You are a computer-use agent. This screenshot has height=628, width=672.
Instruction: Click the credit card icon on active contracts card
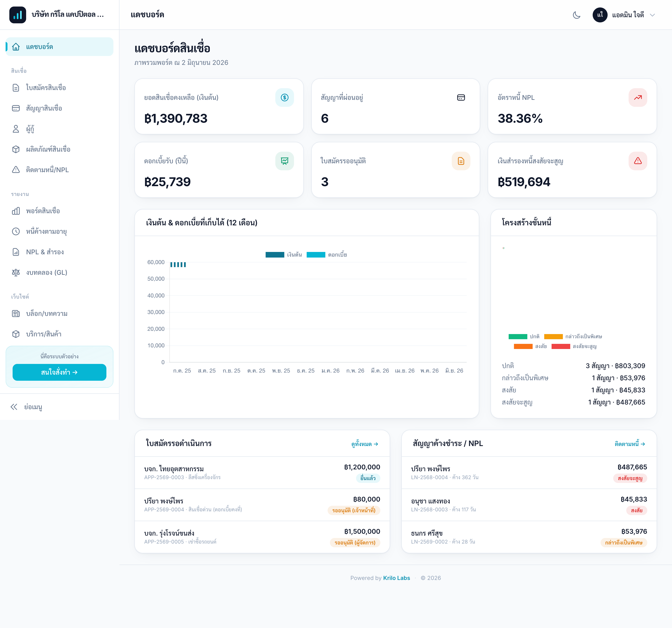(x=461, y=97)
